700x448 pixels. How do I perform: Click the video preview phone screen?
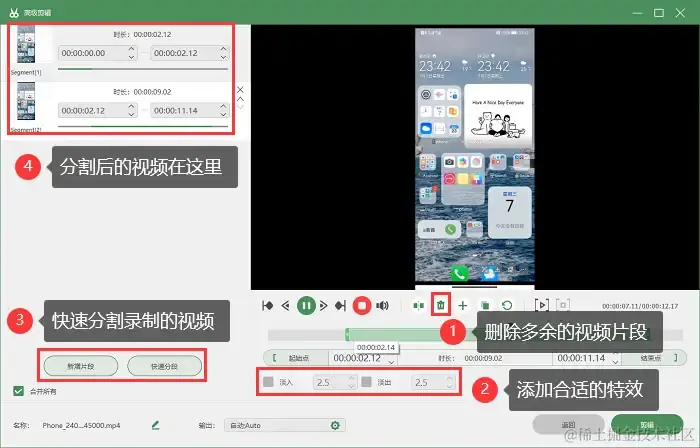tap(475, 158)
